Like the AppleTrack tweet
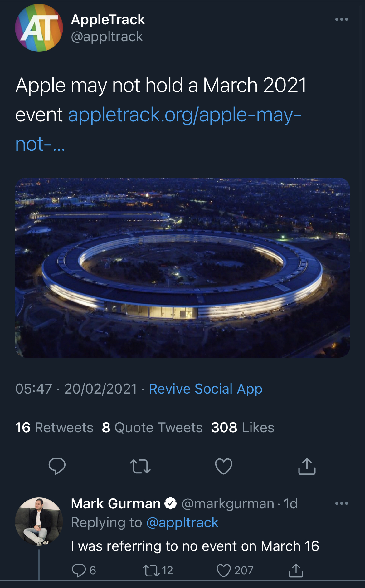Screen dimensions: 365x588 click(x=224, y=466)
